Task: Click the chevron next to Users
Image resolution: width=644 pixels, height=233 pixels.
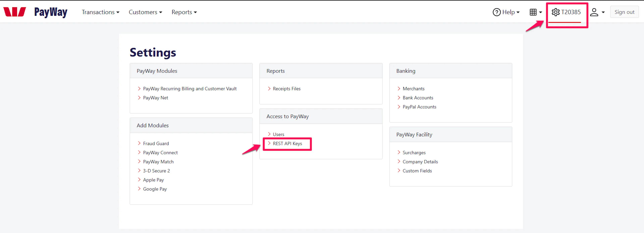Action: tap(269, 134)
